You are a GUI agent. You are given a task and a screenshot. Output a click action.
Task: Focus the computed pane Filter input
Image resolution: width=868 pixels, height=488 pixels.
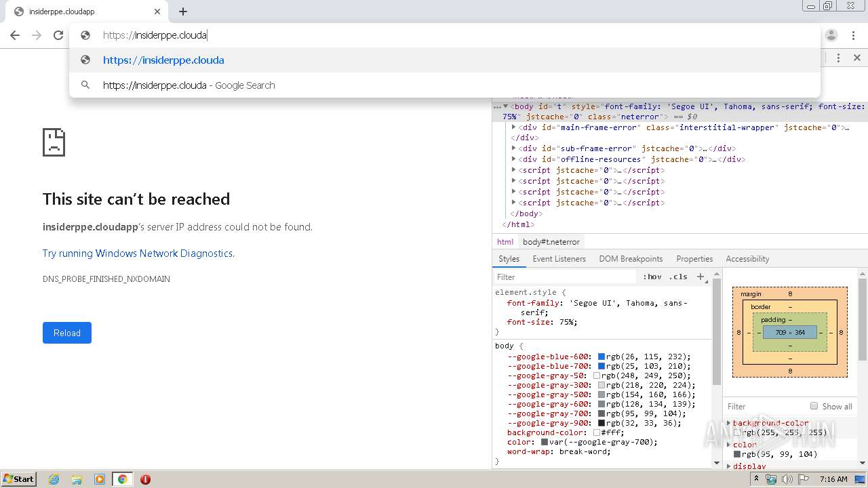tap(766, 406)
